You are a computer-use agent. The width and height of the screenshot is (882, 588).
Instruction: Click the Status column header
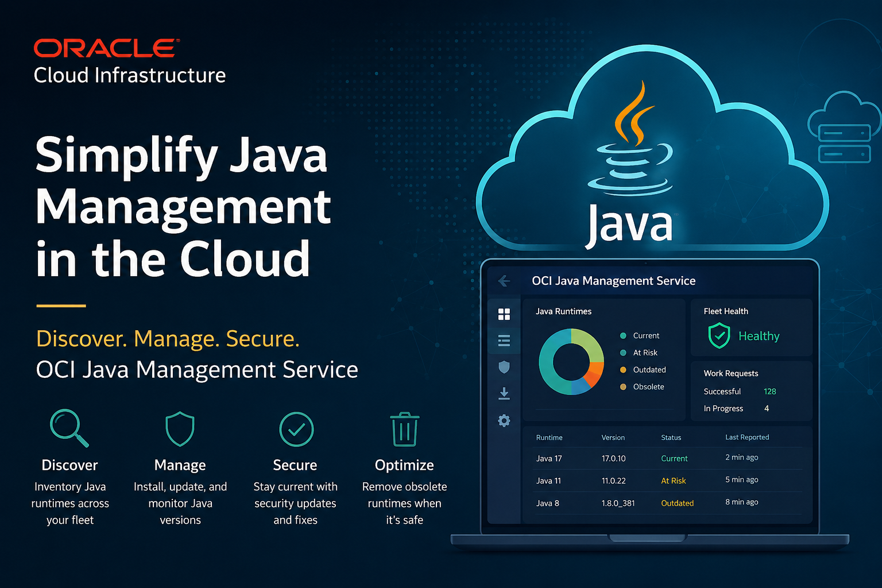click(671, 438)
